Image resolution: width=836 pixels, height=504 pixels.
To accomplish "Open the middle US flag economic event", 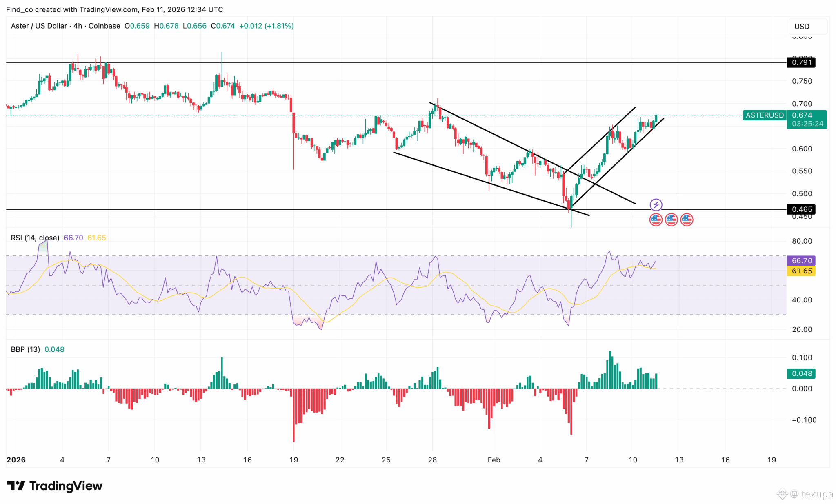I will click(671, 220).
